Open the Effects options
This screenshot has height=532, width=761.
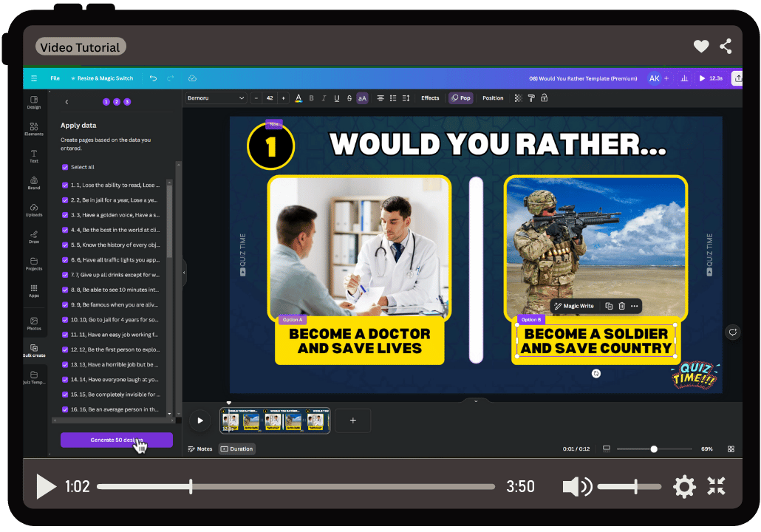pyautogui.click(x=430, y=98)
